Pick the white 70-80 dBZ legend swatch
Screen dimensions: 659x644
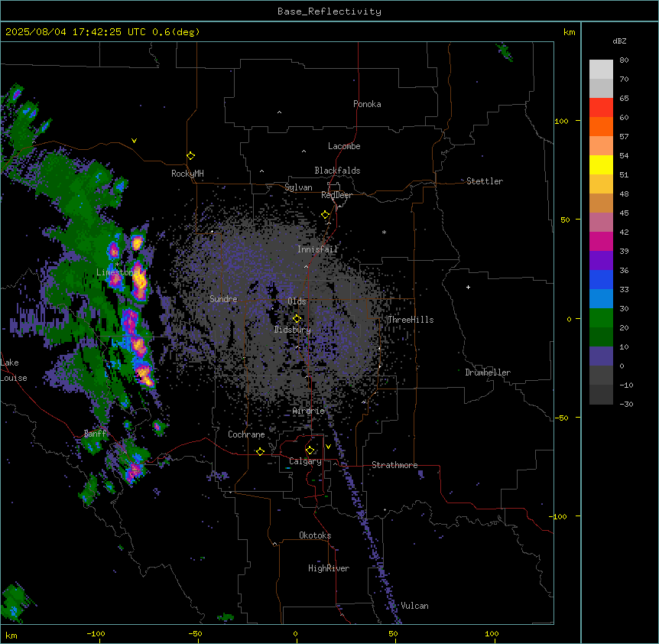601,70
